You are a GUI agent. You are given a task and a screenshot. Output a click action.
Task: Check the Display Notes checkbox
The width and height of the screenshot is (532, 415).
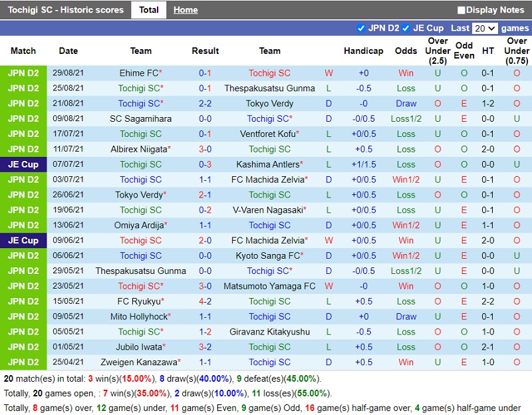point(462,10)
